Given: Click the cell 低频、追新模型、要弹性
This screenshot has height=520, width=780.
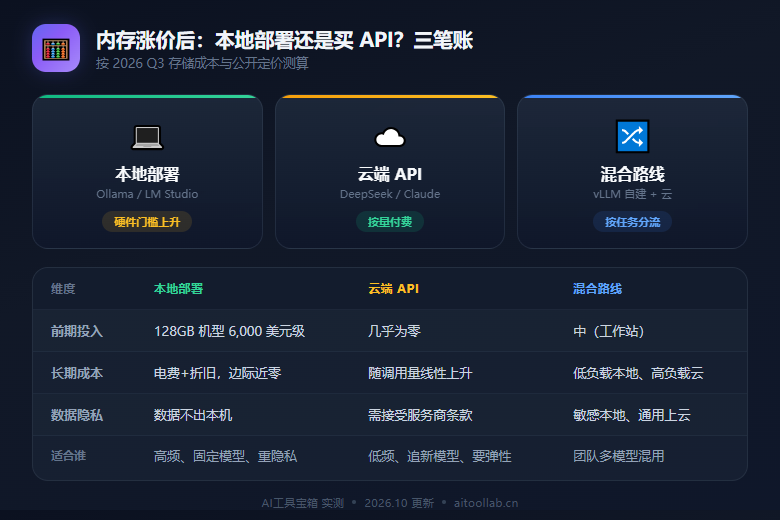Looking at the screenshot, I should coord(440,456).
